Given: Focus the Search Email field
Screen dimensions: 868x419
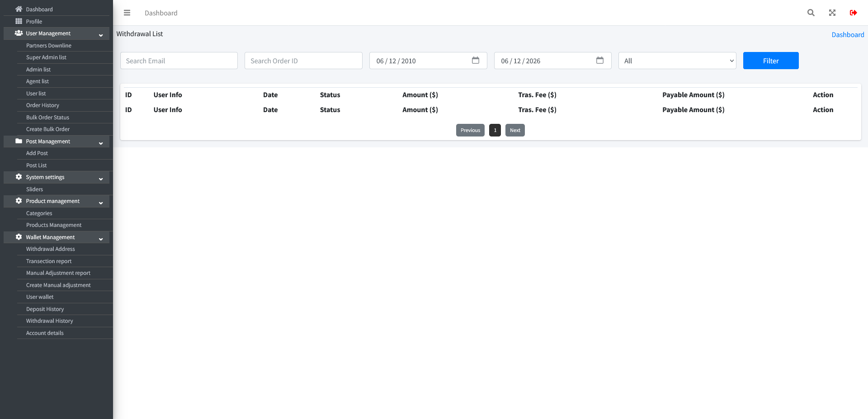Looking at the screenshot, I should (x=179, y=61).
